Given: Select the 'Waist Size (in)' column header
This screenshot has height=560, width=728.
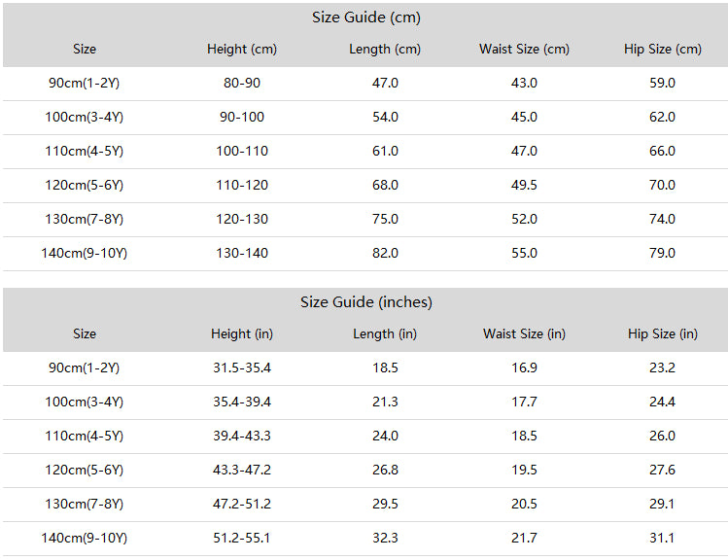Looking at the screenshot, I should point(524,334).
